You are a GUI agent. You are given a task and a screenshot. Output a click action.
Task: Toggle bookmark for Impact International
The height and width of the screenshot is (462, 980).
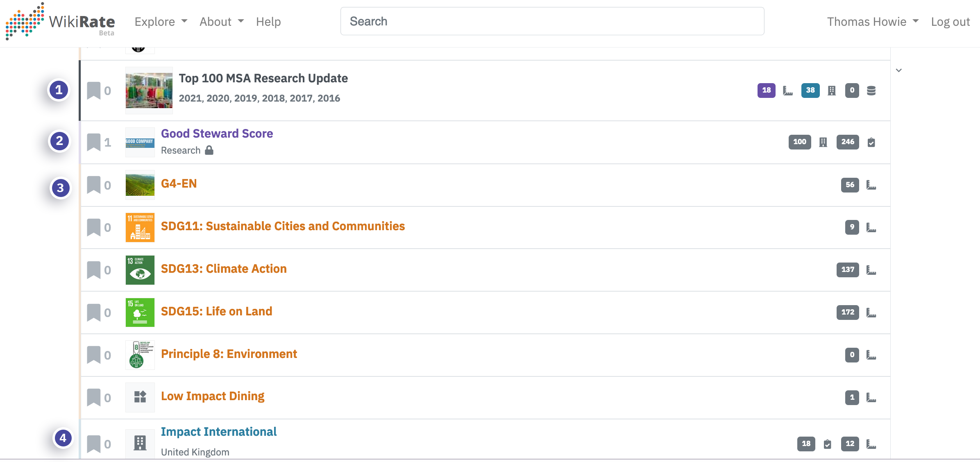click(94, 444)
